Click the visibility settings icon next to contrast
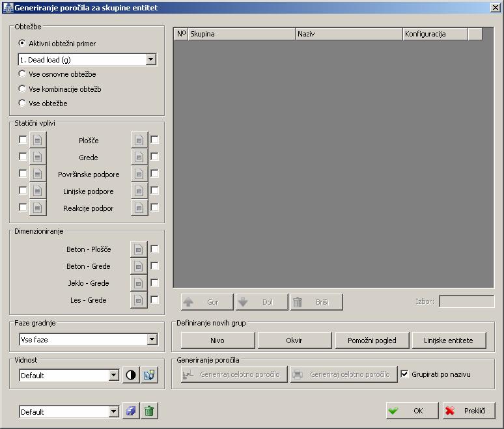Viewport: 504px width, 429px height. [149, 375]
